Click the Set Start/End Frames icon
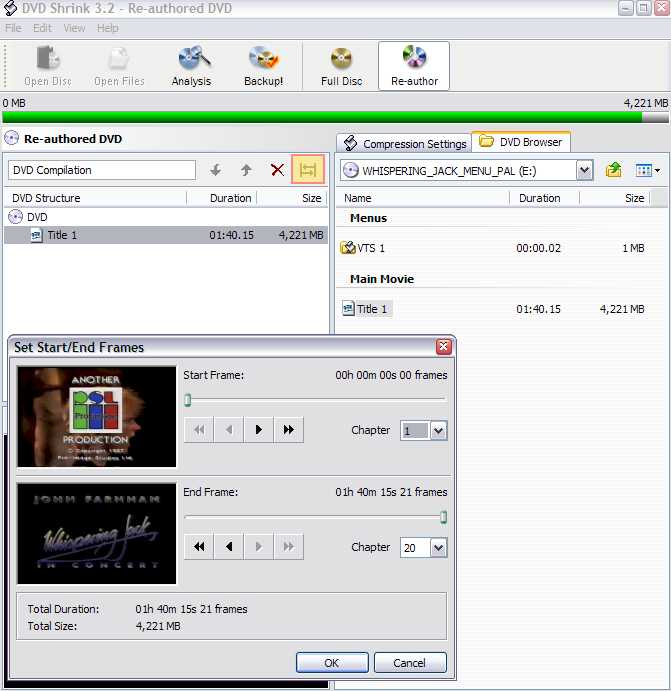The width and height of the screenshot is (671, 691). click(308, 170)
